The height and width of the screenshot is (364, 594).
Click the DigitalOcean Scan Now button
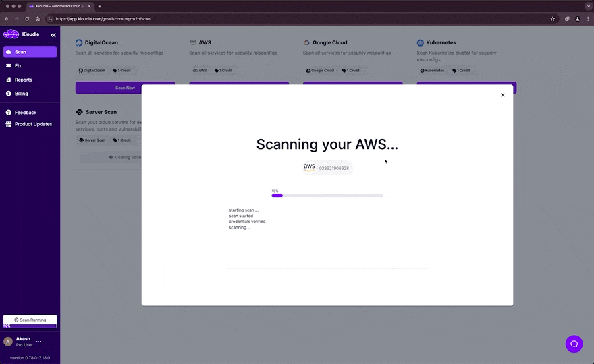(125, 88)
